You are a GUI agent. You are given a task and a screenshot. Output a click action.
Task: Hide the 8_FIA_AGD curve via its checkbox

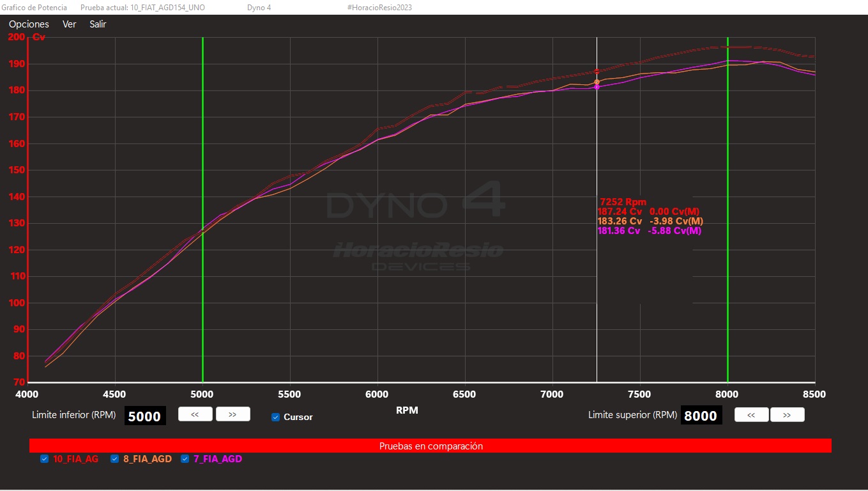tap(115, 459)
